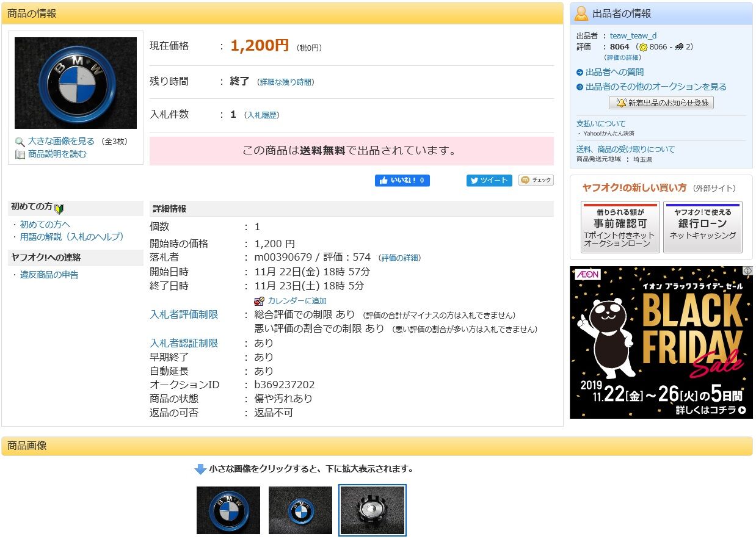Open winner's 評価の詳細 link beside 574
This screenshot has width=756, height=539.
[x=399, y=258]
